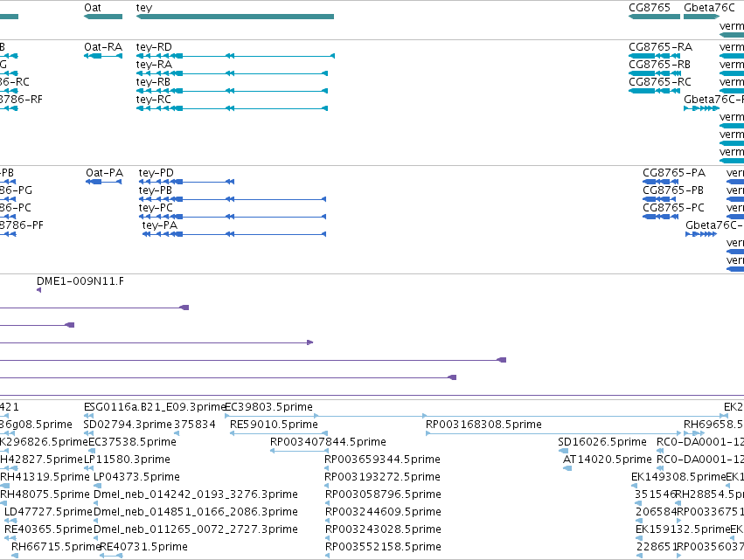The height and width of the screenshot is (560, 744).
Task: Select the Oat gene bar
Action: (x=103, y=17)
